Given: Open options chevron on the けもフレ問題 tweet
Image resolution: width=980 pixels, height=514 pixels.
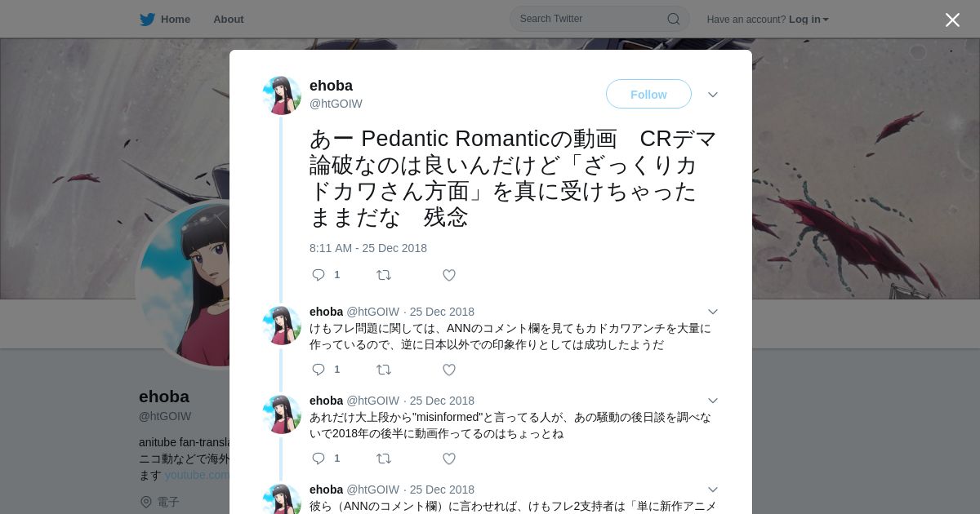Looking at the screenshot, I should tap(713, 312).
